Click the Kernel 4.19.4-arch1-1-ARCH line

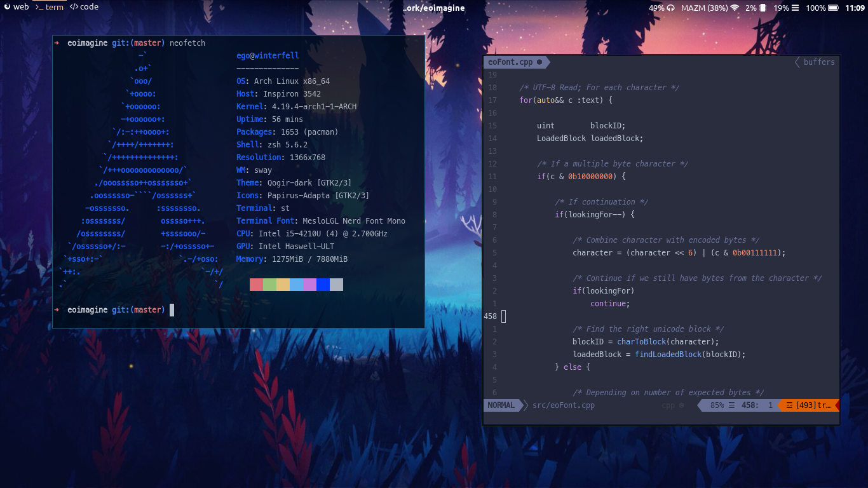point(296,107)
